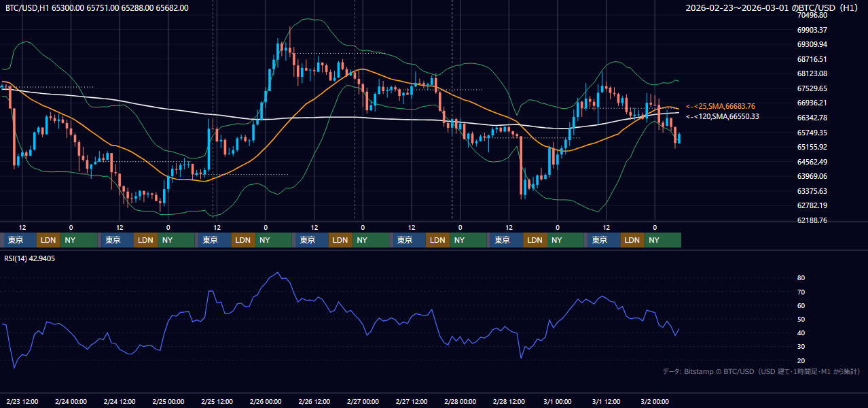
Task: Click price axis label 68716.51
Action: (812, 59)
